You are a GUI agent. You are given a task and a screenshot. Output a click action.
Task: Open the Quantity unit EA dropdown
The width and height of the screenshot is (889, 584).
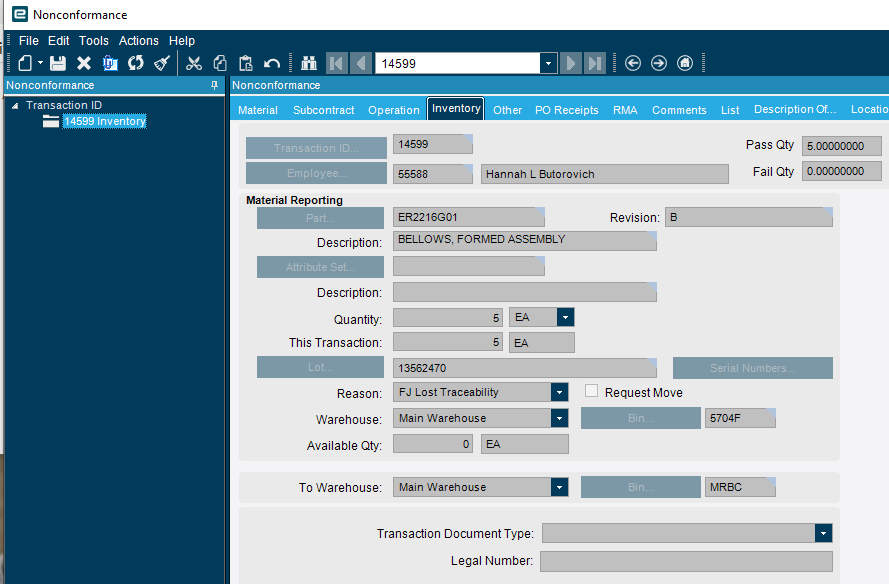point(565,317)
